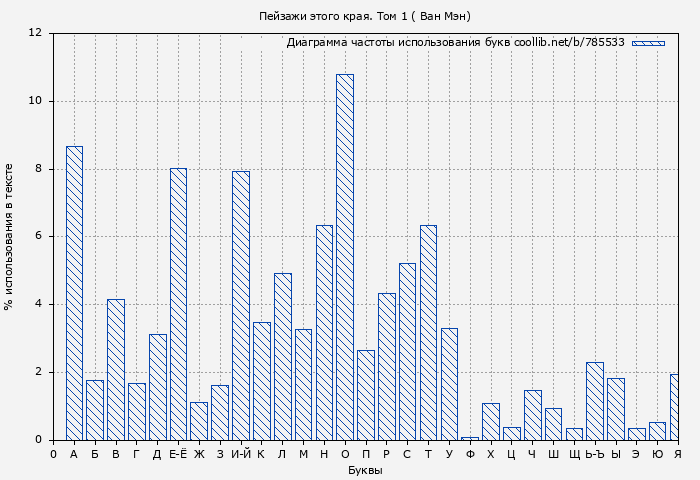Viewport: 700px width, 480px height.
Task: Click the bar for letter Д
Action: coord(157,387)
